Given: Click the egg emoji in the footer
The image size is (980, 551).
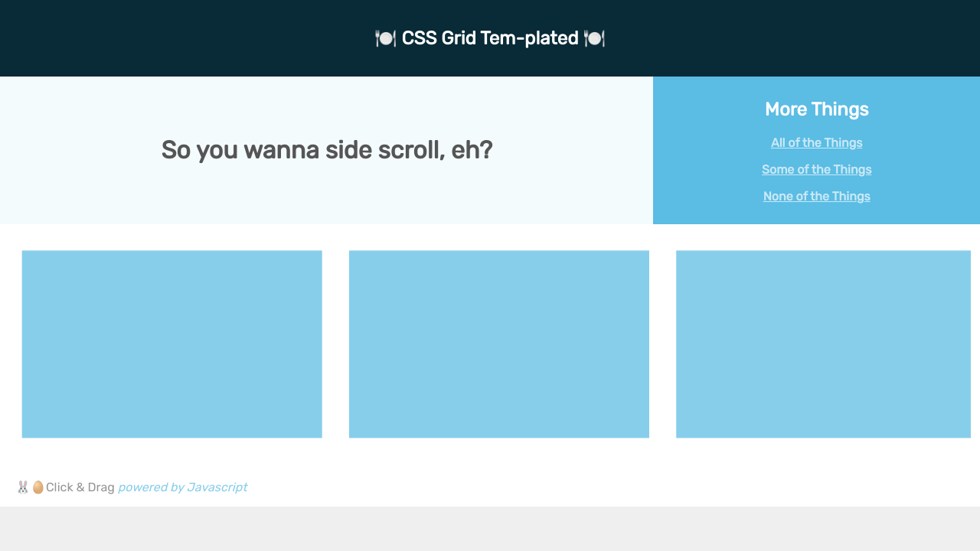Looking at the screenshot, I should tap(38, 487).
